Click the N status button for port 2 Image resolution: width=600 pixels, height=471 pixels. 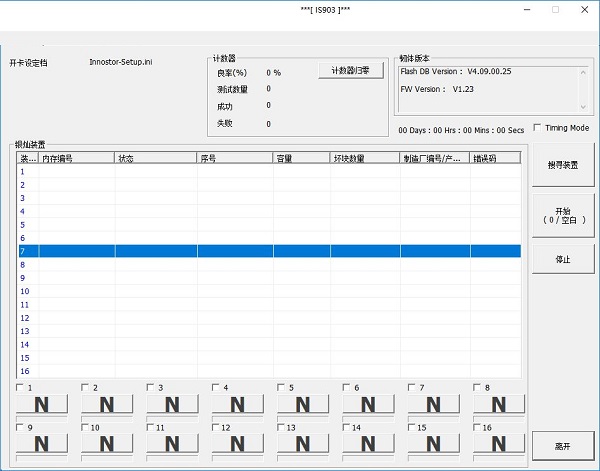[107, 404]
